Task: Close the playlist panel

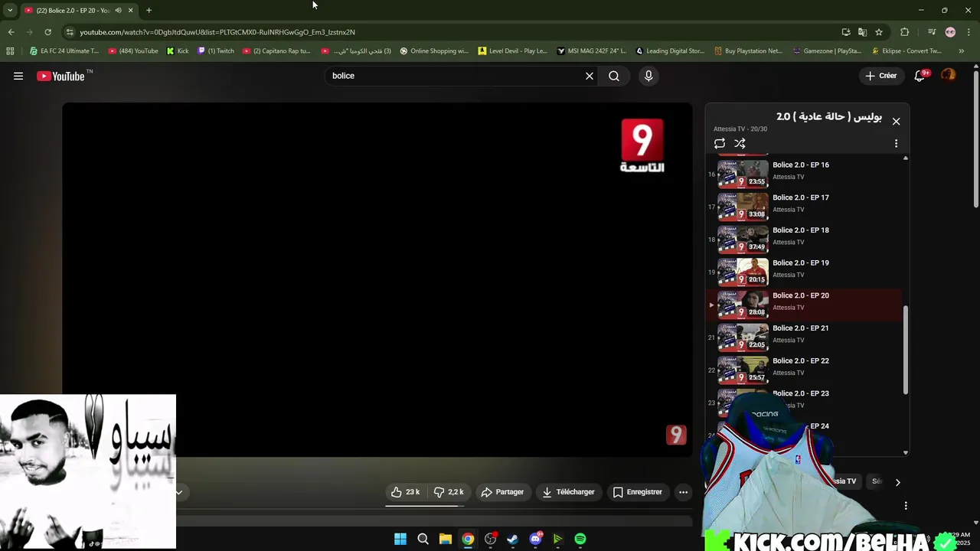Action: (x=896, y=121)
